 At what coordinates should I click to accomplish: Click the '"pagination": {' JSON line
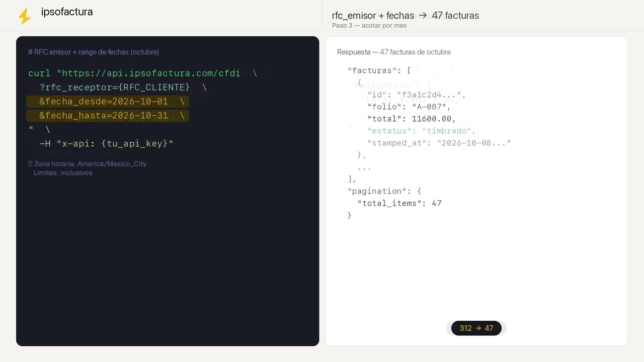tap(384, 192)
